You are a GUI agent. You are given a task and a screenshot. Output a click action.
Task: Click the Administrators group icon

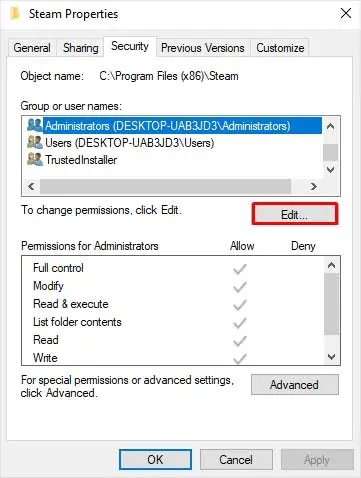35,125
